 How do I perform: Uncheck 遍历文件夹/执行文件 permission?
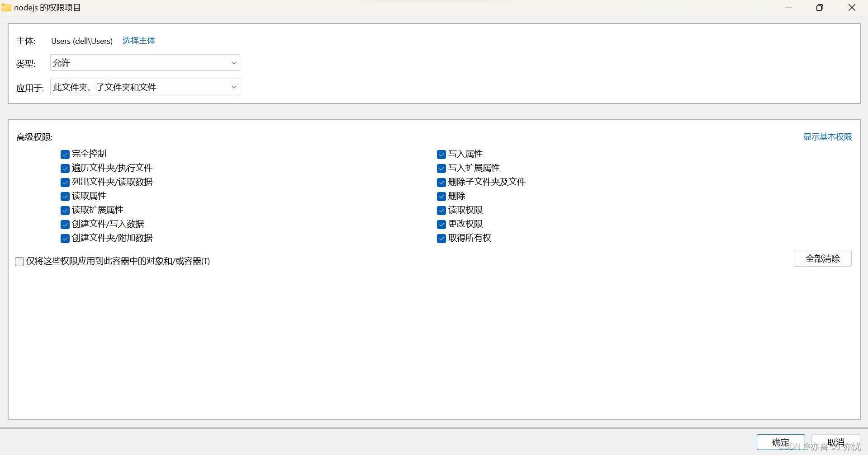tap(65, 169)
